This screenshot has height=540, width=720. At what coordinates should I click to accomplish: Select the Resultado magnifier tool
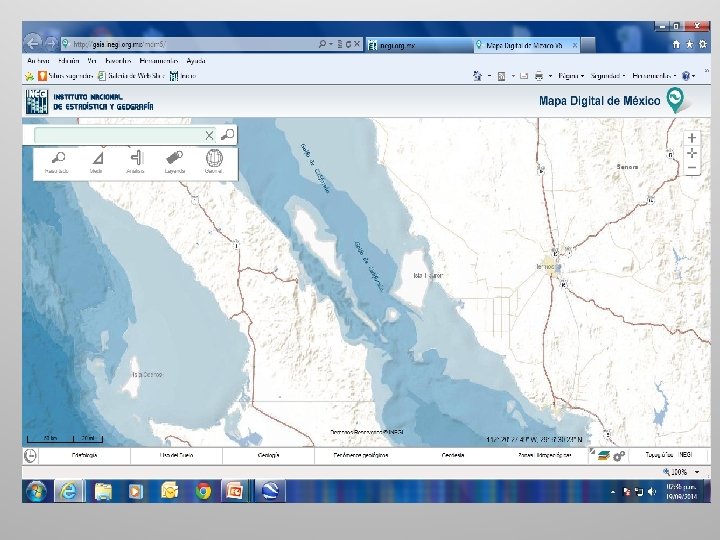pos(57,162)
